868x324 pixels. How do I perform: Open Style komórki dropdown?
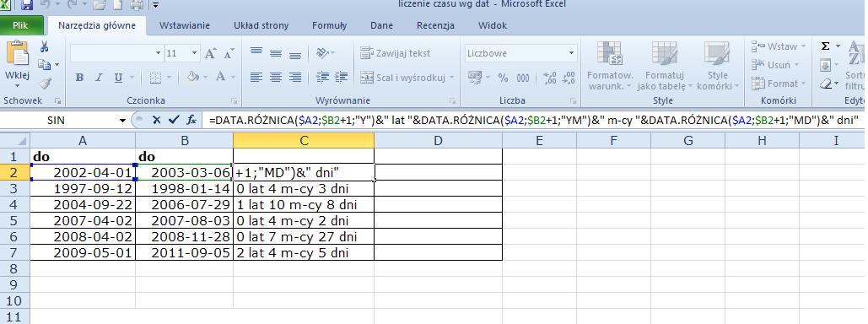click(717, 65)
